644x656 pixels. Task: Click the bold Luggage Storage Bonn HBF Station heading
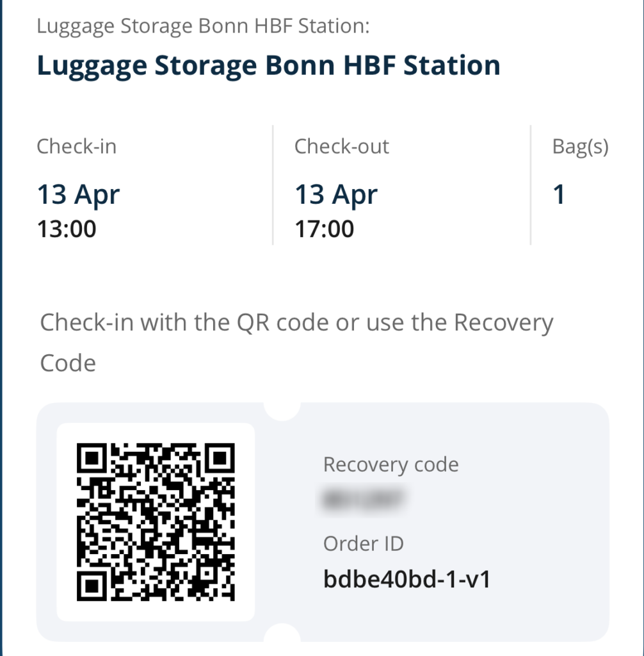[268, 66]
